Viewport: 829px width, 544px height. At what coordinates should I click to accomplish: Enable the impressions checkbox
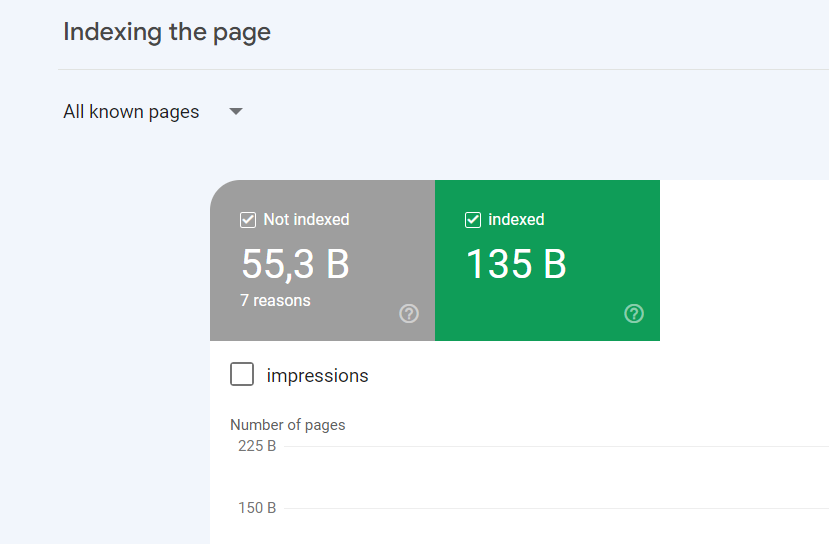pos(242,375)
